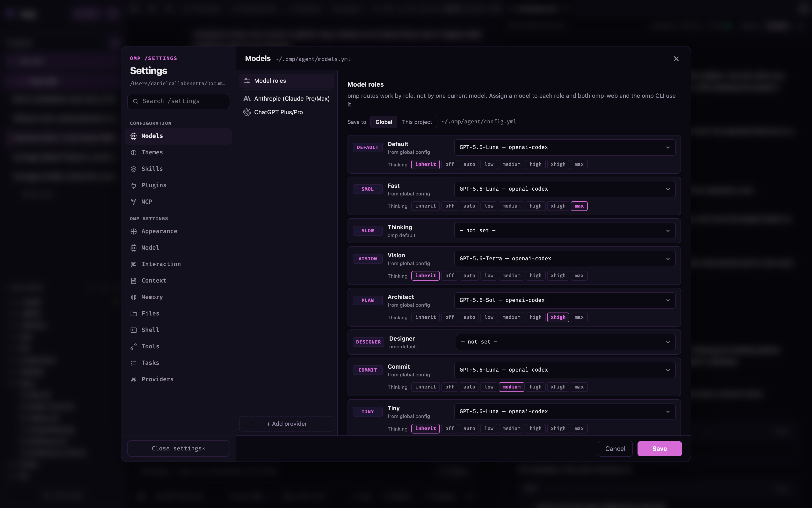Open the Thinking role model dropdown

coord(565,231)
